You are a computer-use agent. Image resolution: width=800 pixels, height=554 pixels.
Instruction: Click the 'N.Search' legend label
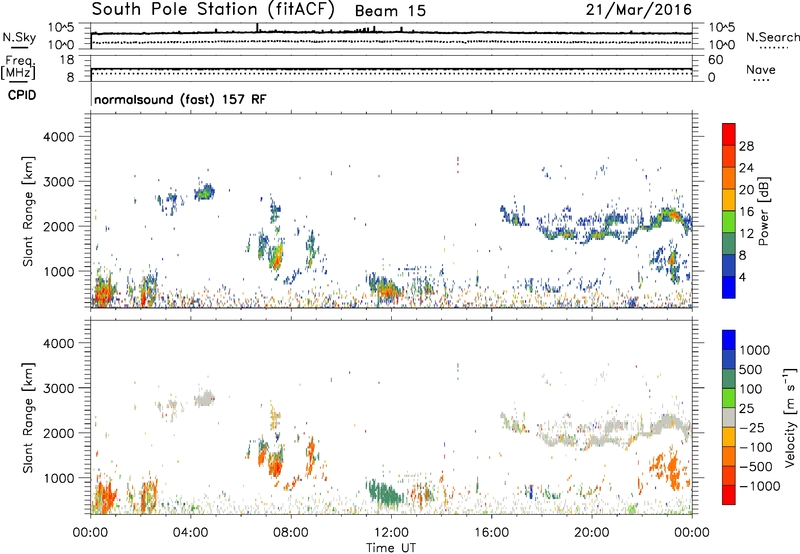tap(772, 37)
